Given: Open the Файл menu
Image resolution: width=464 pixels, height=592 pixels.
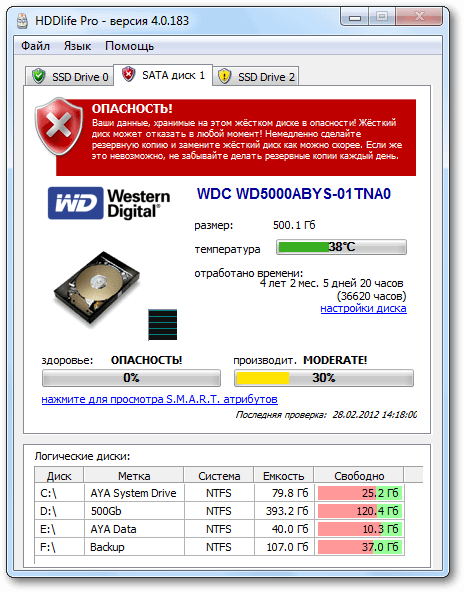Looking at the screenshot, I should point(35,46).
